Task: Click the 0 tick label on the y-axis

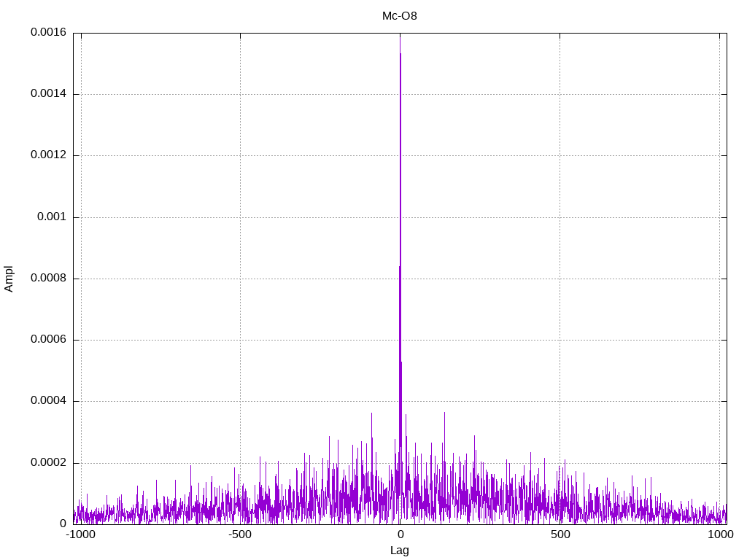Action: click(63, 524)
